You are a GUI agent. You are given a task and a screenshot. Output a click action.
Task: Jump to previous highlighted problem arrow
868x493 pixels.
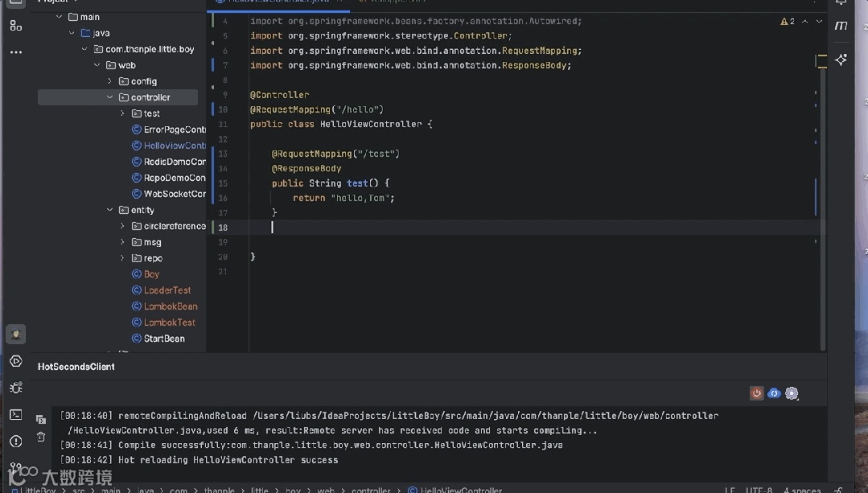coord(805,22)
